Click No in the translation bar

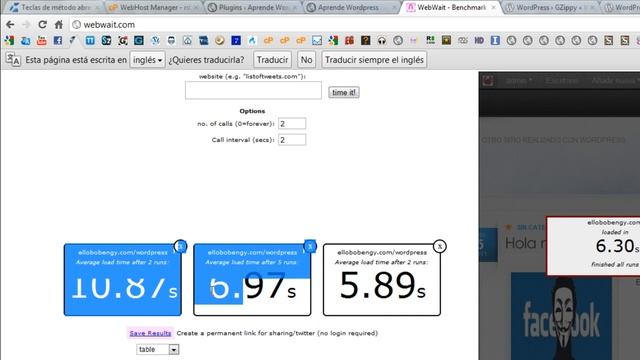pos(307,60)
